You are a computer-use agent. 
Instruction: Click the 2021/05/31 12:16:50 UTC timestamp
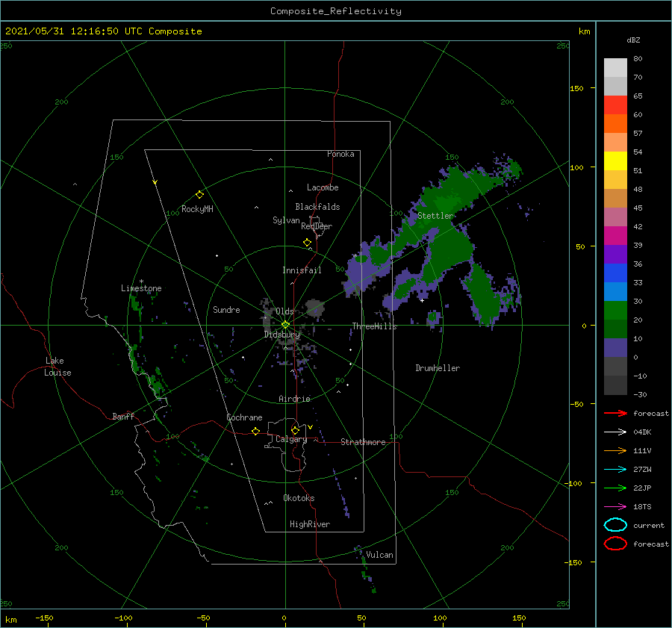[x=103, y=31]
